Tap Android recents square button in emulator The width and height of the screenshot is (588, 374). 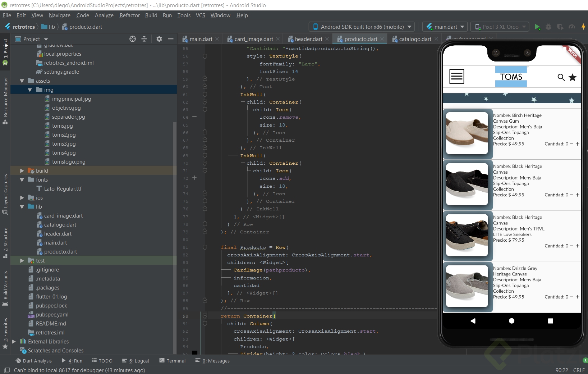pos(550,321)
